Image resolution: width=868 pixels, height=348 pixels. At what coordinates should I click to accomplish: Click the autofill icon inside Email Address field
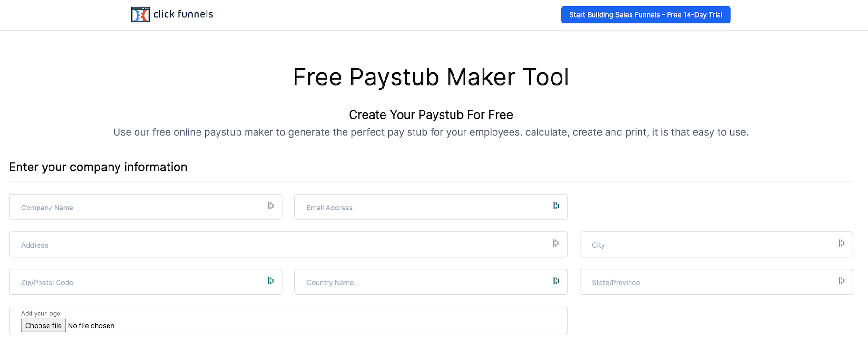(x=556, y=206)
